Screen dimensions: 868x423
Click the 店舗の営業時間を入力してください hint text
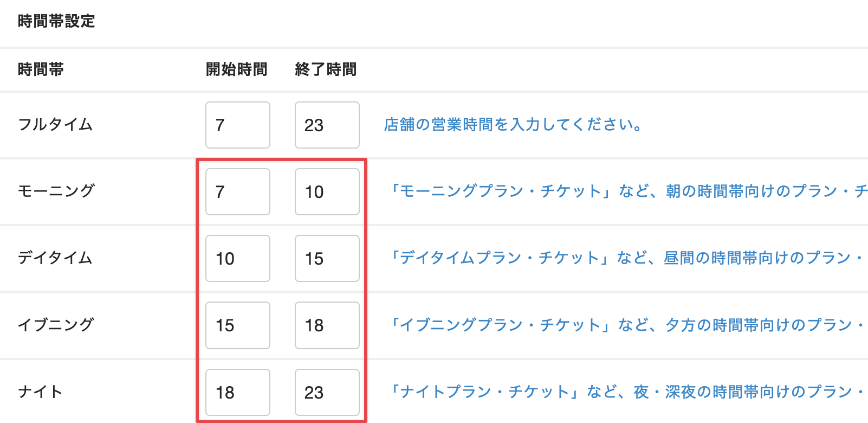[x=513, y=125]
